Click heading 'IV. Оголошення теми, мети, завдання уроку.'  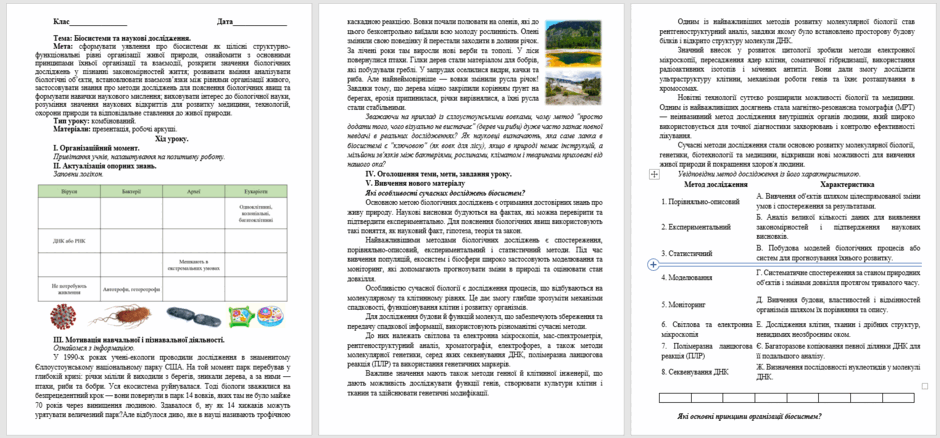439,174
